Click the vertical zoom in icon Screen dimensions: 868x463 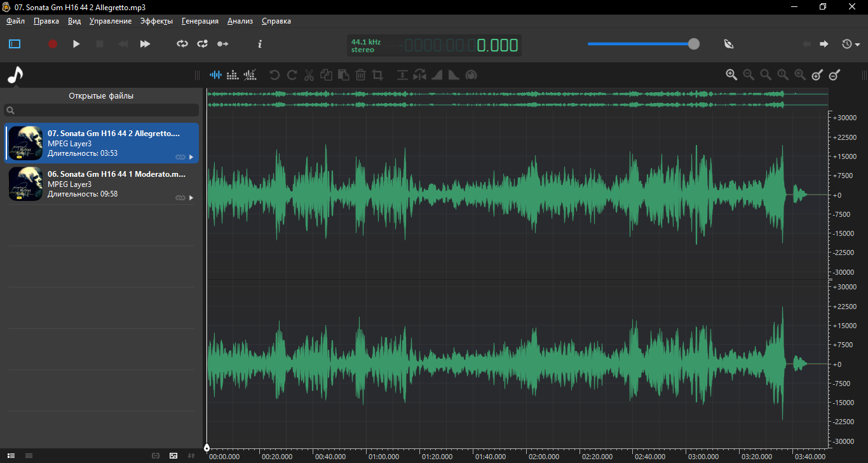point(817,75)
